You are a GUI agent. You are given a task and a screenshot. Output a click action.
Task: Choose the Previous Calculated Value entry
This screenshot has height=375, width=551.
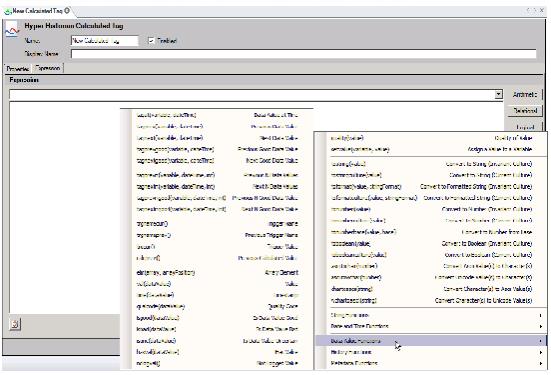(x=217, y=258)
